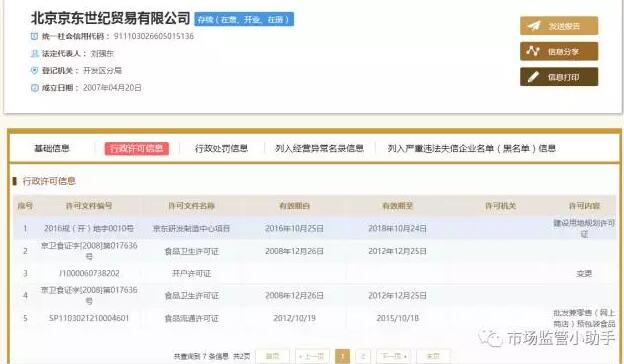Select page 1 in pagination

point(343,356)
